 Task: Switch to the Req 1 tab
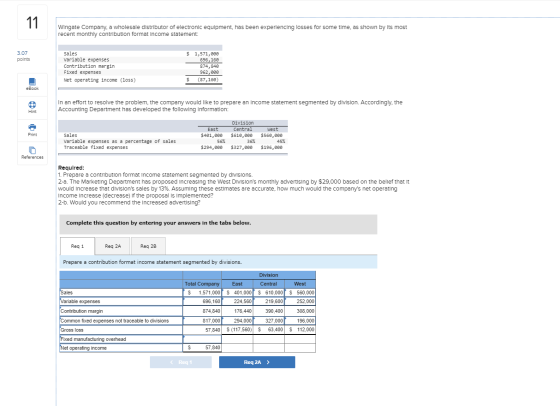(x=77, y=246)
